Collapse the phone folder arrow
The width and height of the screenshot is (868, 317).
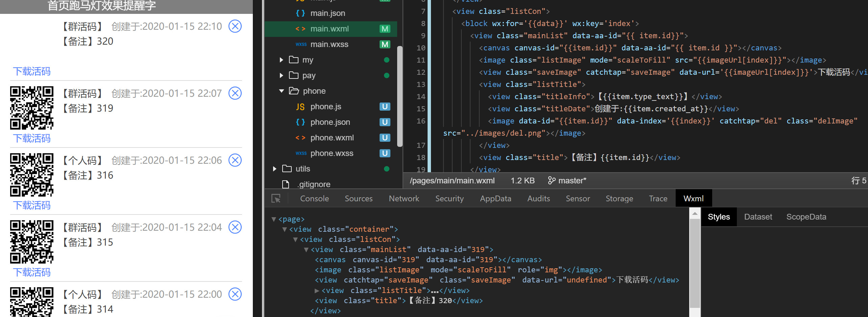click(281, 91)
